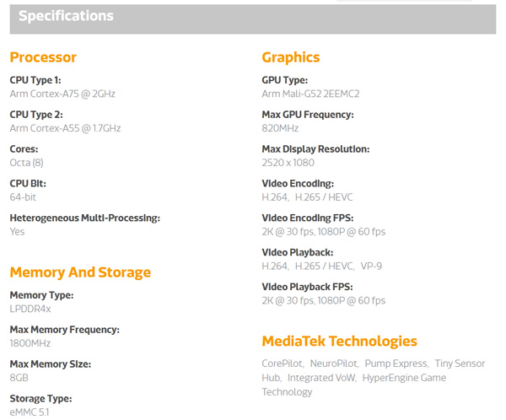The width and height of the screenshot is (506, 420).
Task: Click the 1800MHz memory frequency value
Action: (30, 343)
